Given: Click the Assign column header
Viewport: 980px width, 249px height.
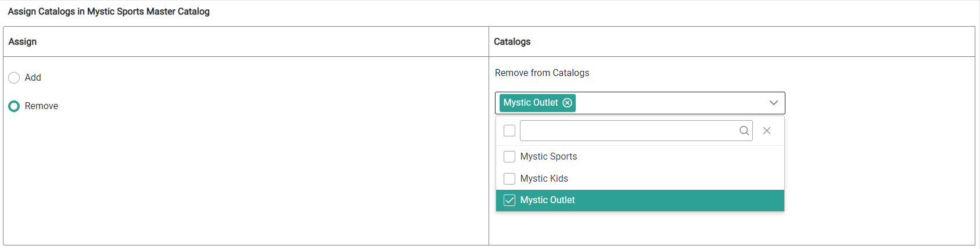Looking at the screenshot, I should (x=23, y=42).
